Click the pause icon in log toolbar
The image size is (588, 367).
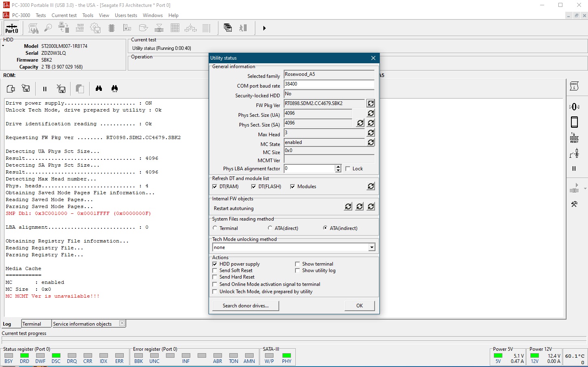(45, 89)
